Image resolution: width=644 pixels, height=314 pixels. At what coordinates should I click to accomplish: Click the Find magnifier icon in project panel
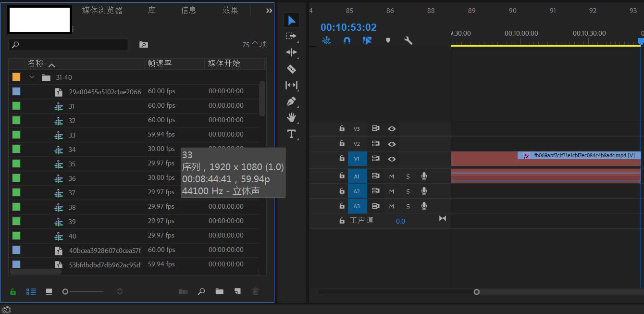click(x=201, y=291)
